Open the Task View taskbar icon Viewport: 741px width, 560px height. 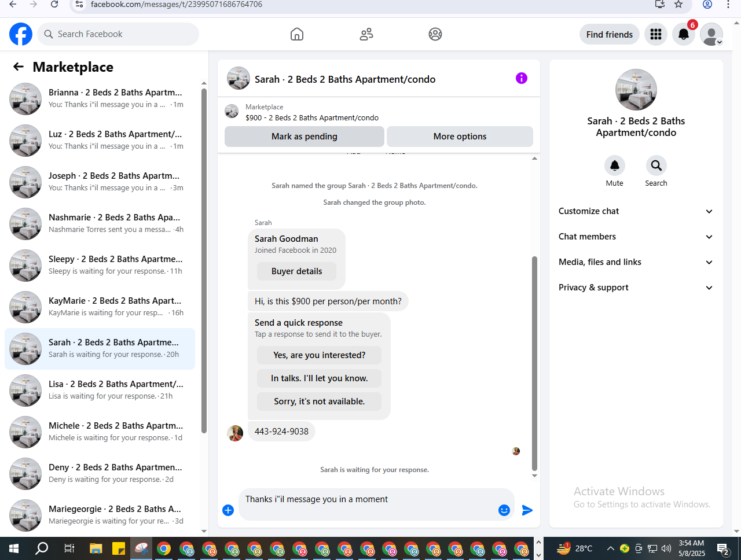tap(69, 548)
